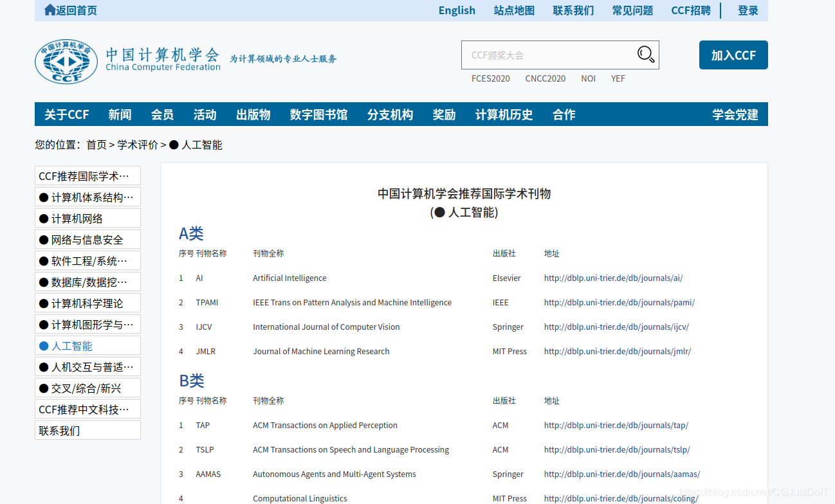Click ACM Transactions on Applied Perception text
The width and height of the screenshot is (835, 504).
click(x=325, y=426)
